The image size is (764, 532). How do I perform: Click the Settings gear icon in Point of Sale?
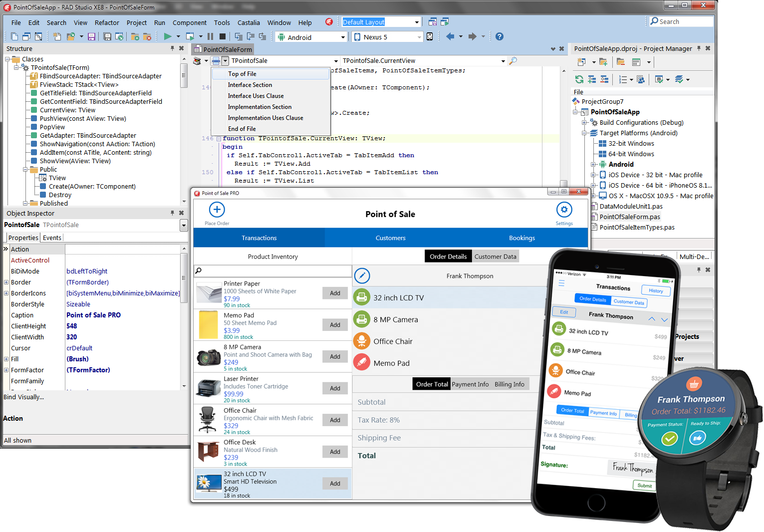(x=564, y=210)
